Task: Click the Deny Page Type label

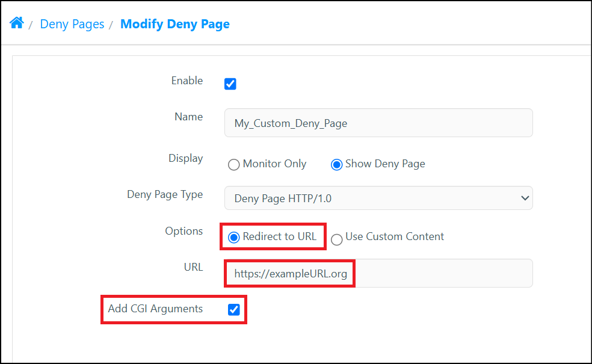Action: (x=165, y=194)
